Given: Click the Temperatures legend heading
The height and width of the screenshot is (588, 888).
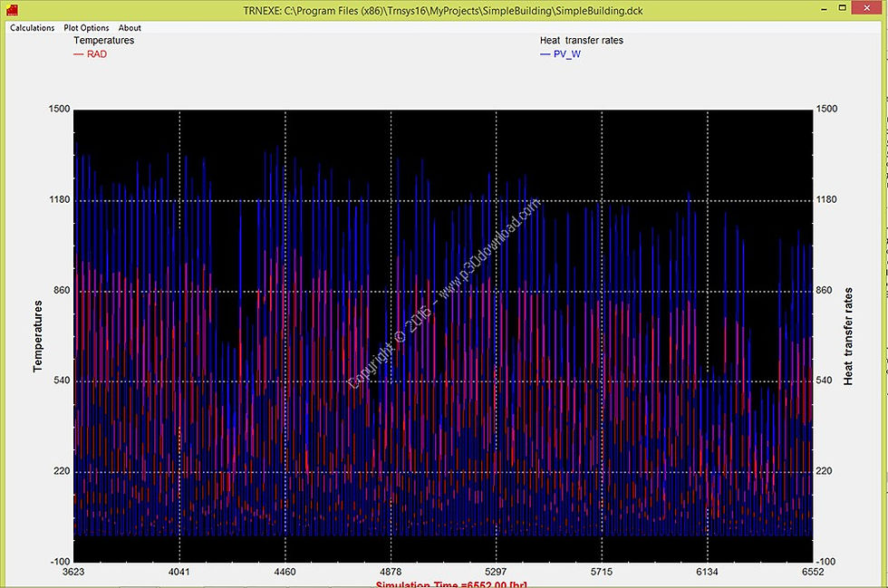Looking at the screenshot, I should pyautogui.click(x=103, y=40).
